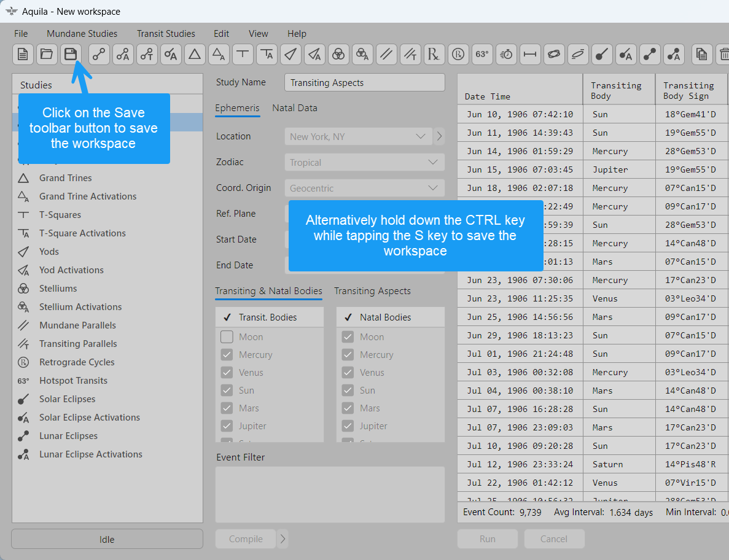Image resolution: width=729 pixels, height=560 pixels.
Task: Uncheck the natal Mars checkbox
Action: tap(348, 408)
